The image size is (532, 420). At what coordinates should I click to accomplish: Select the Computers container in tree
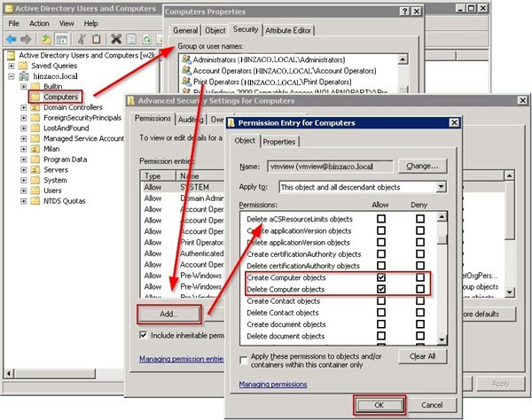(60, 96)
